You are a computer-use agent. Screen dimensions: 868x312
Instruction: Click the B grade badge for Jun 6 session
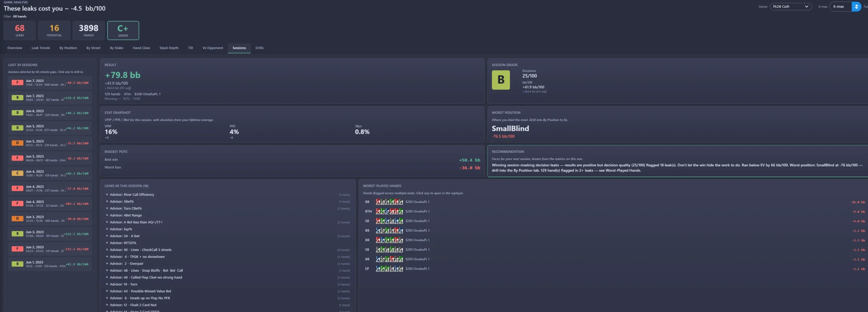pos(17,113)
